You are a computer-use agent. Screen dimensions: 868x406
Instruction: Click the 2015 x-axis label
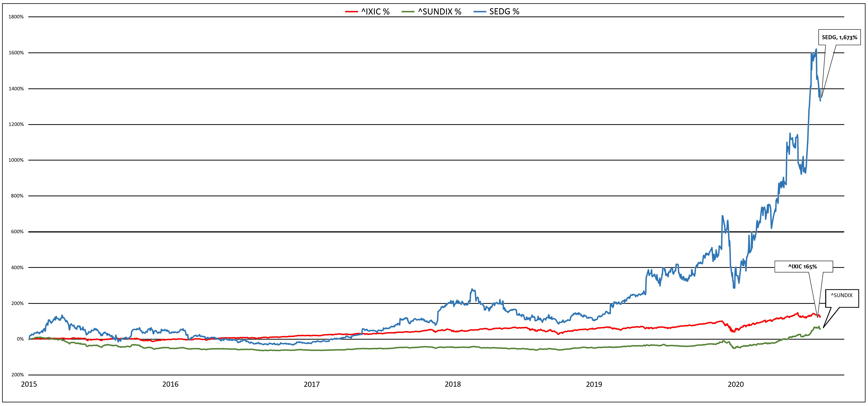pyautogui.click(x=29, y=384)
